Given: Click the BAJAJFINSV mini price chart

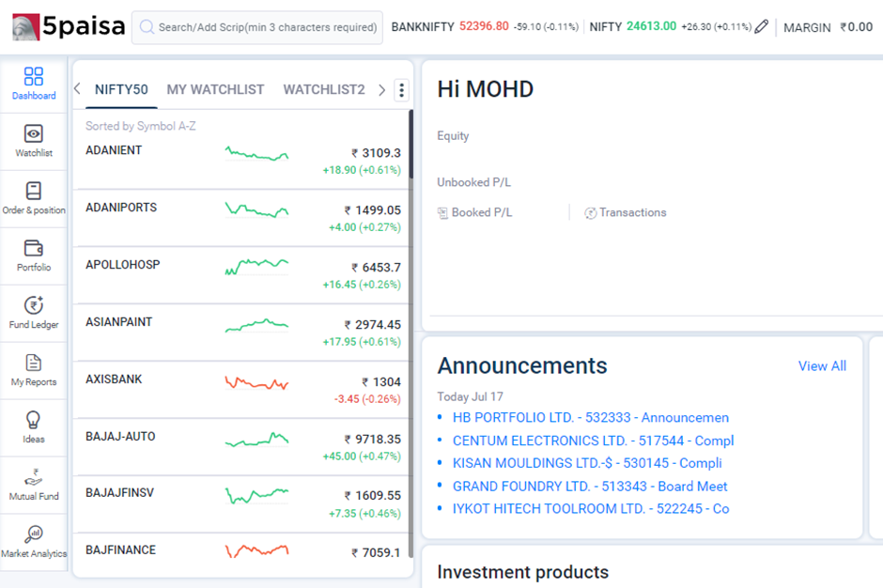Looking at the screenshot, I should [x=256, y=496].
